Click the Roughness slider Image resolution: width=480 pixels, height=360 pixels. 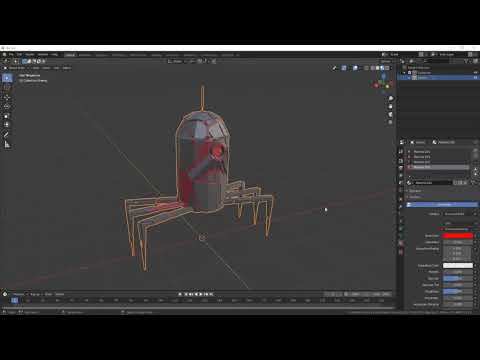(x=458, y=291)
